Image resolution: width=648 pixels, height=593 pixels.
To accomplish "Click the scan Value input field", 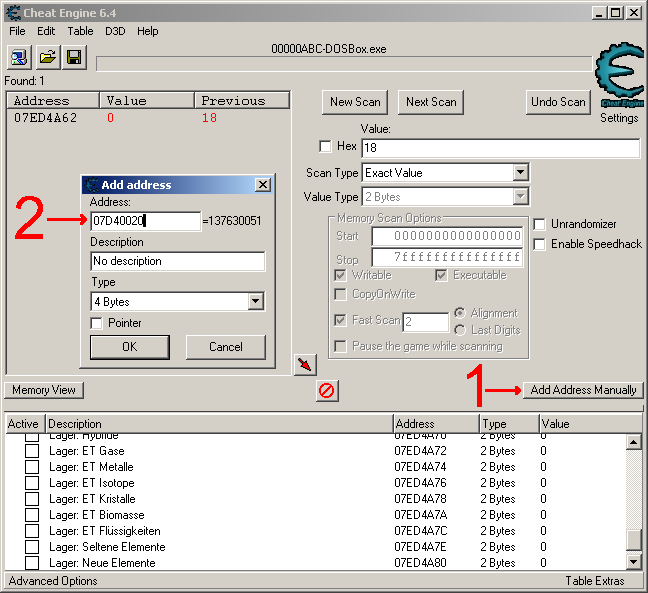I will [x=501, y=148].
